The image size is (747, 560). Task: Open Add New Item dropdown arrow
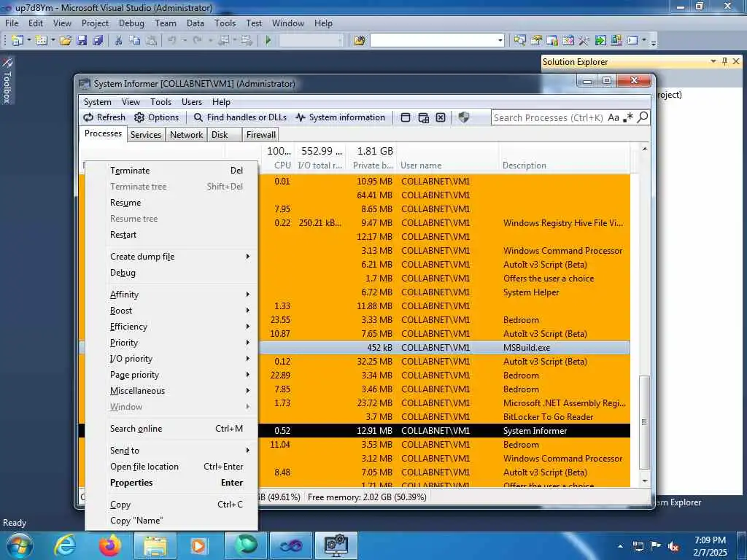[53, 41]
